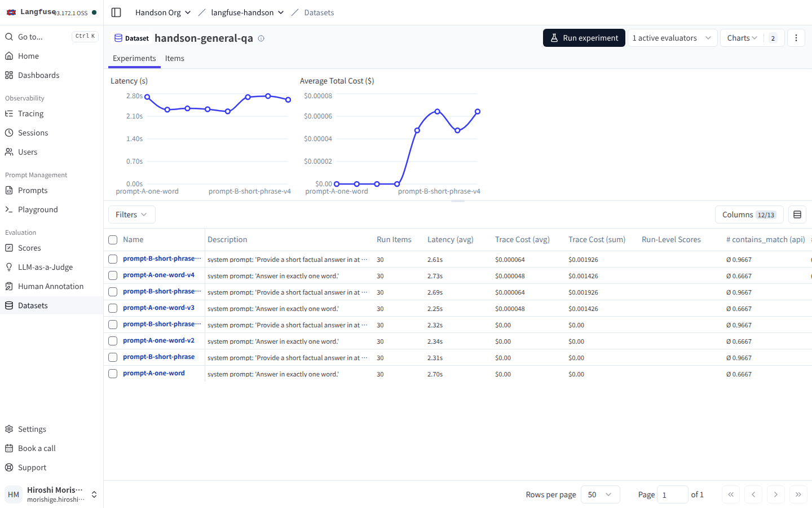
Task: Go to the previous page
Action: (753, 494)
